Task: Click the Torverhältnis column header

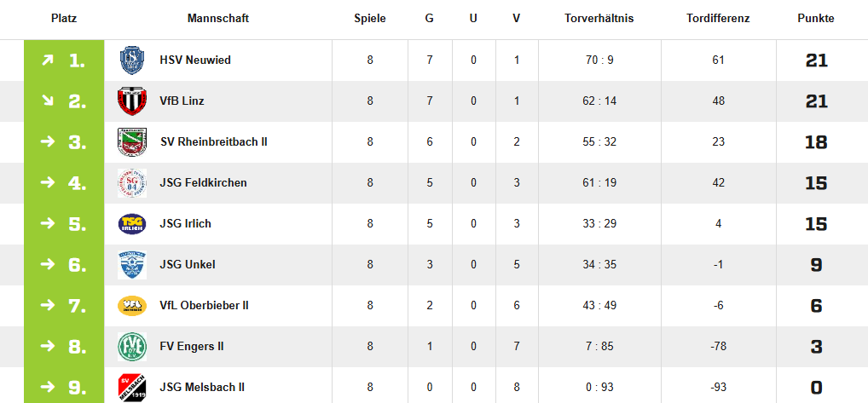Action: [x=599, y=18]
